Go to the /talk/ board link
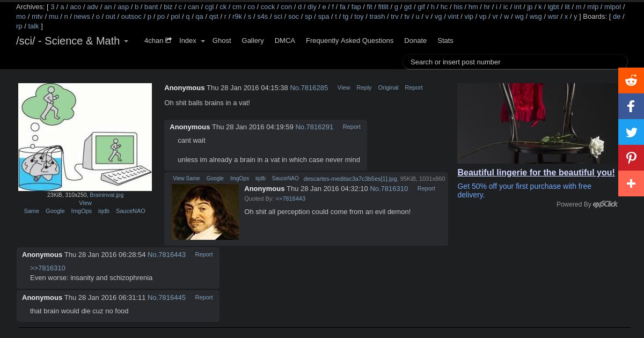The height and width of the screenshot is (338, 644). pos(33,26)
